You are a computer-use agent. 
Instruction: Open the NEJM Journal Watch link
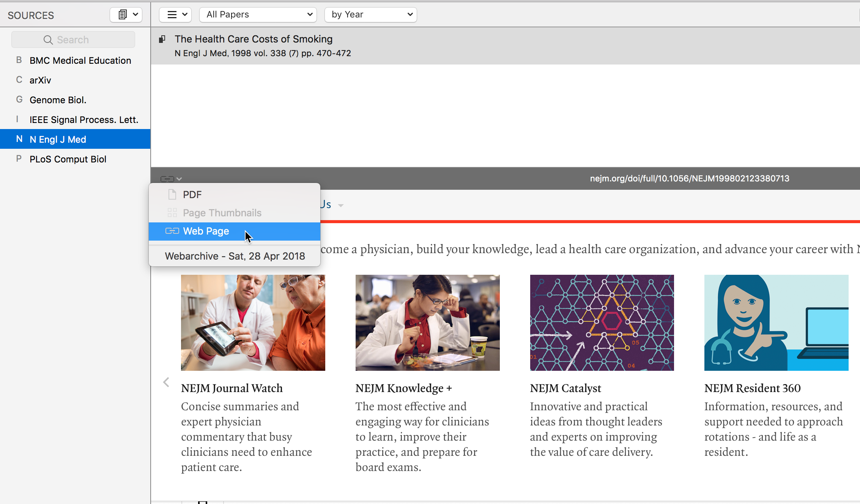(x=232, y=388)
